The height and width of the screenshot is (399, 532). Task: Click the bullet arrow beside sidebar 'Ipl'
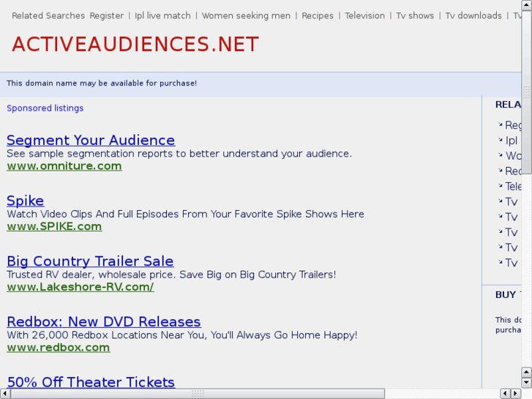(500, 139)
